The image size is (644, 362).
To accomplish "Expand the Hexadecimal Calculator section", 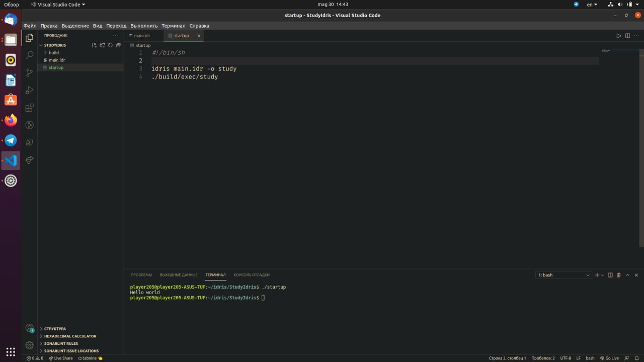I will 70,336.
